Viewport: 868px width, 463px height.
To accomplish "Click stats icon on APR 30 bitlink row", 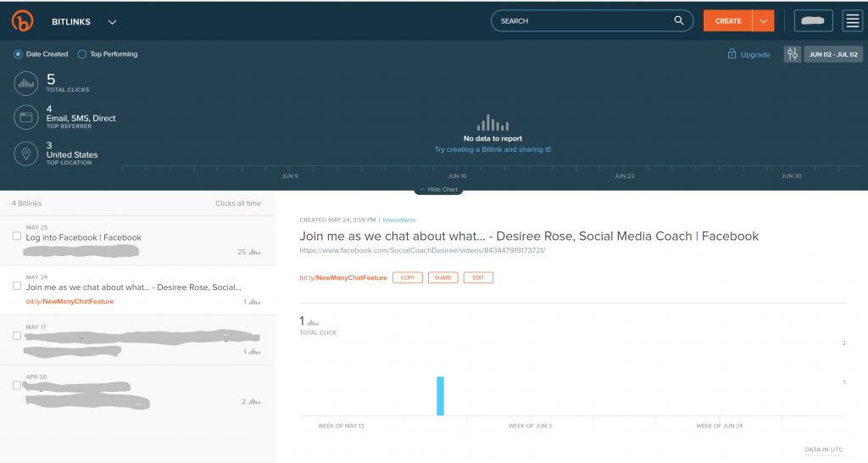I will pos(254,402).
